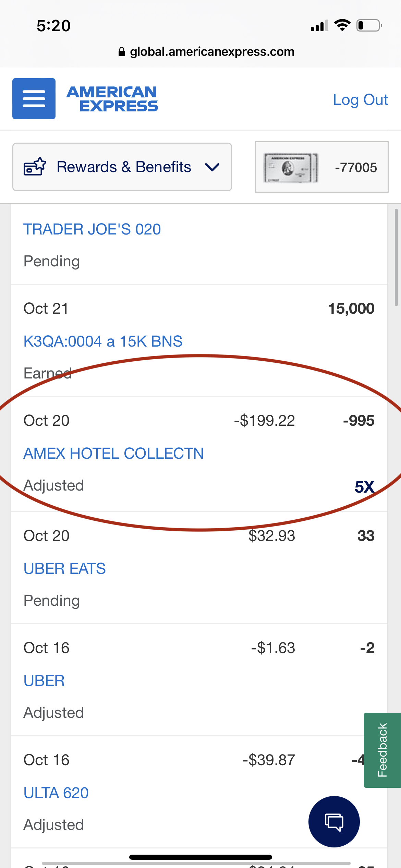The image size is (401, 868).
Task: Click the Rewards & Benefits chevron arrow
Action: (x=212, y=167)
